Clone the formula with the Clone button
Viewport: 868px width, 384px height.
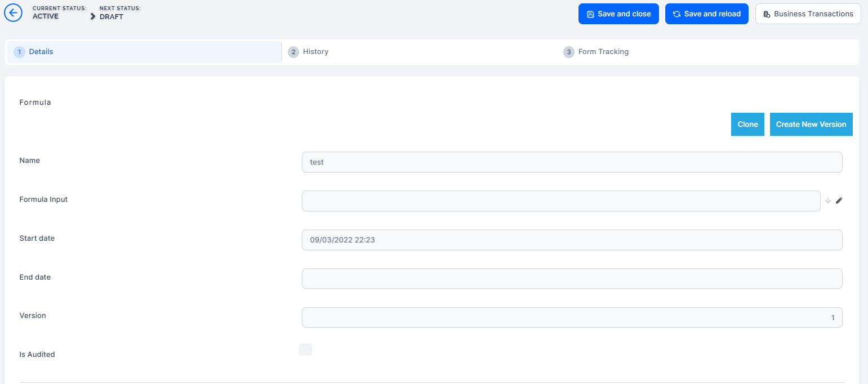pyautogui.click(x=747, y=125)
